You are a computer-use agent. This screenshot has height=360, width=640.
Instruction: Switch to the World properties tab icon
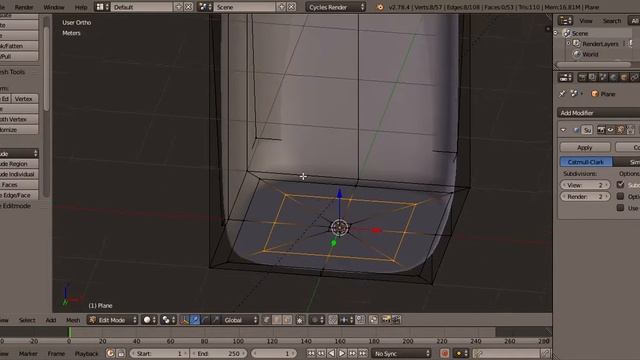(613, 77)
